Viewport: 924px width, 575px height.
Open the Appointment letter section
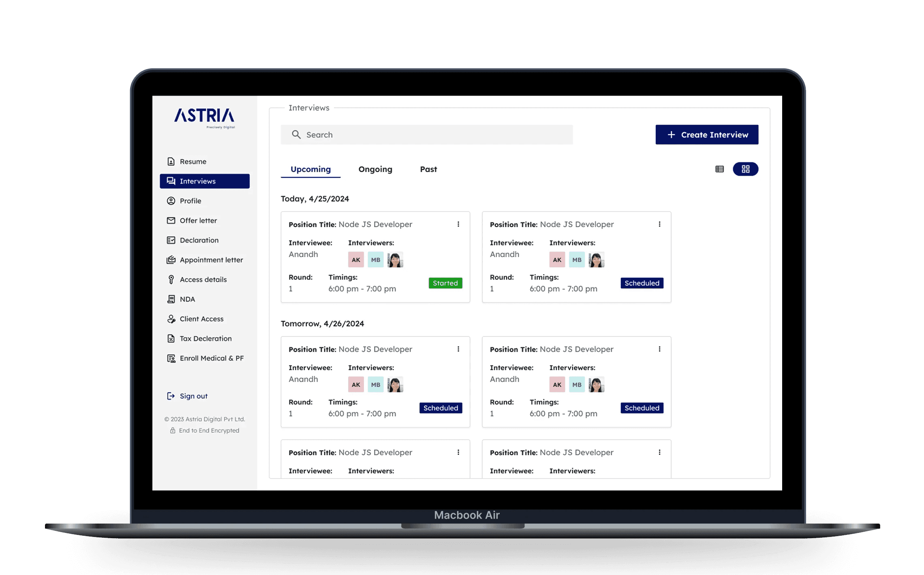pos(211,260)
